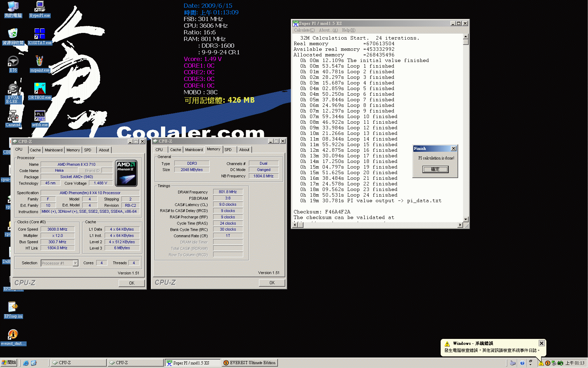Open the Help menu in Super PI
Viewport: 588px width, 368px height.
tap(349, 30)
